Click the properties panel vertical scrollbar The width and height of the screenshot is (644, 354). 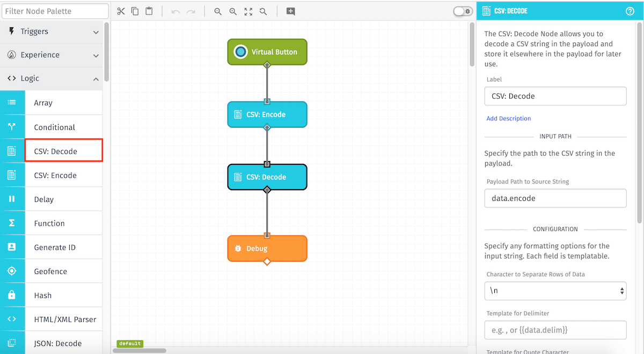coord(640,124)
